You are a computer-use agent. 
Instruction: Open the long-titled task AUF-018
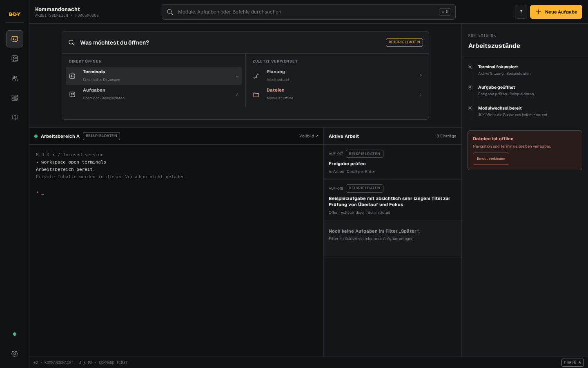[392, 200]
